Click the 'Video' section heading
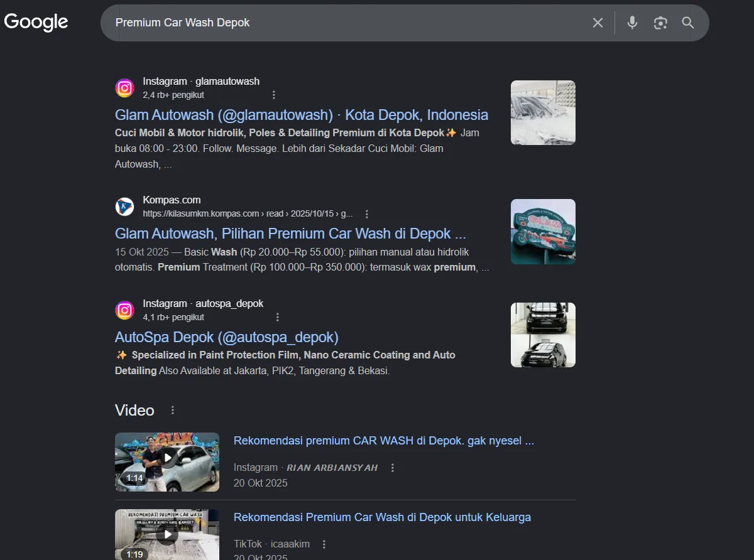 click(x=134, y=410)
